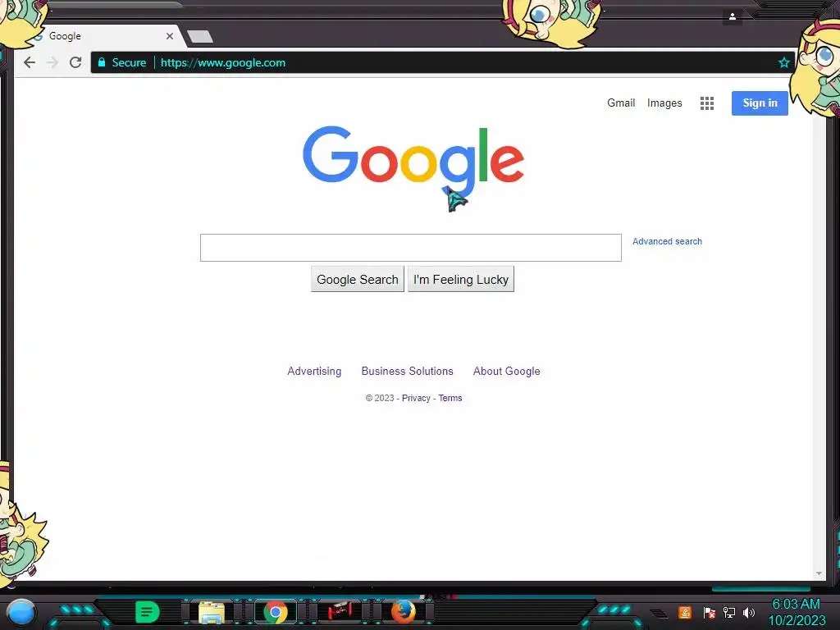The height and width of the screenshot is (630, 840).
Task: Select the Google tab
Action: 102,36
